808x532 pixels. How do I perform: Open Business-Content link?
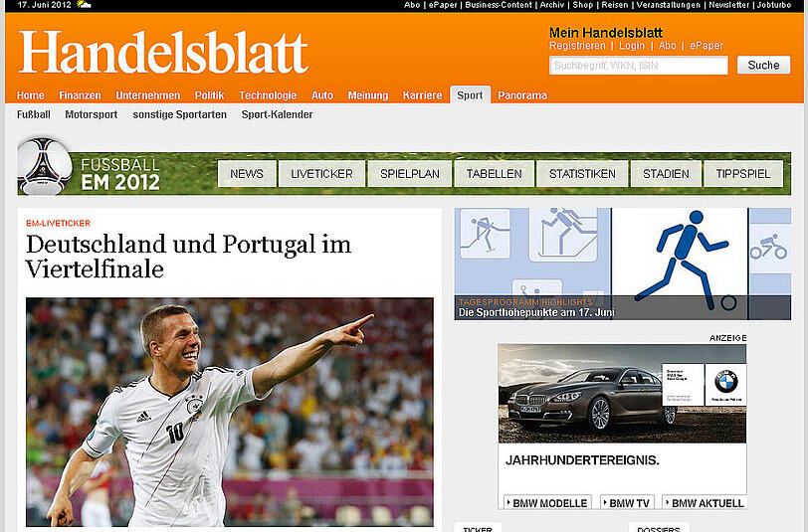tap(499, 5)
